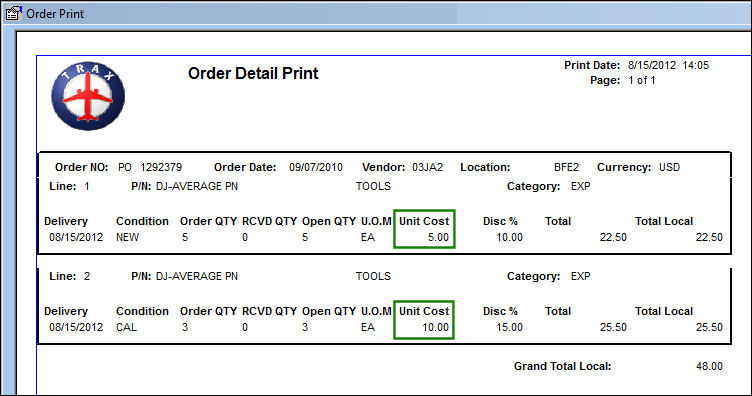Select line 1 part number DJ-AVERAGE PN
The height and width of the screenshot is (396, 752).
point(197,186)
